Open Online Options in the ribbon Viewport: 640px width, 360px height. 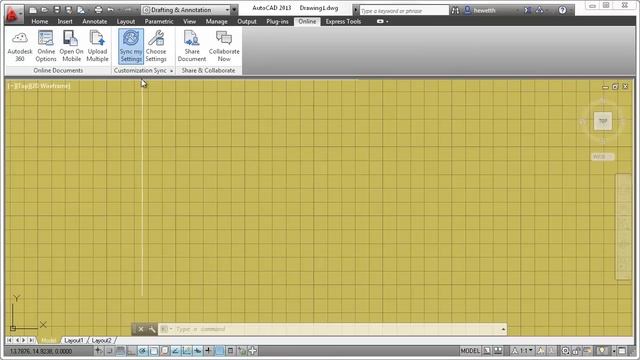(x=46, y=46)
